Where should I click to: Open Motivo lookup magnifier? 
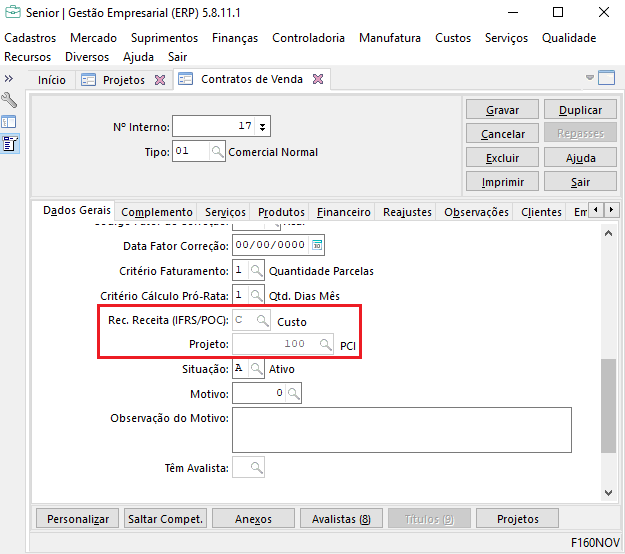click(x=293, y=393)
